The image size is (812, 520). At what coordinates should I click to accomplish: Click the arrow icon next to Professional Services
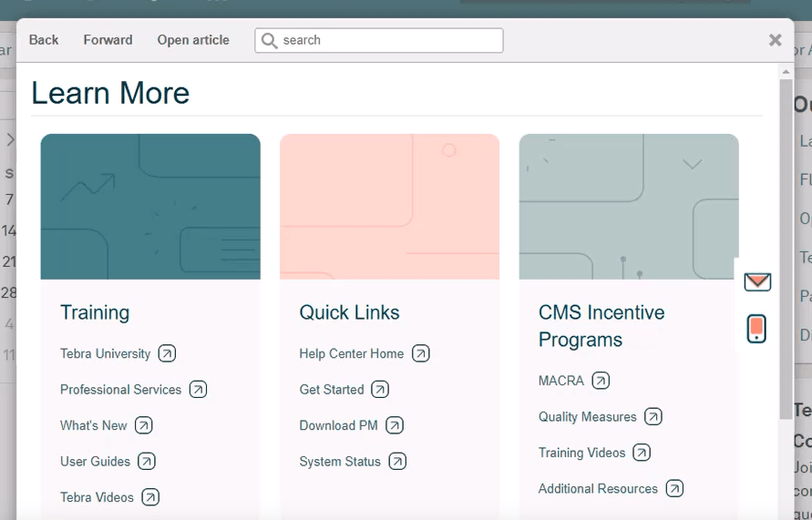(198, 389)
